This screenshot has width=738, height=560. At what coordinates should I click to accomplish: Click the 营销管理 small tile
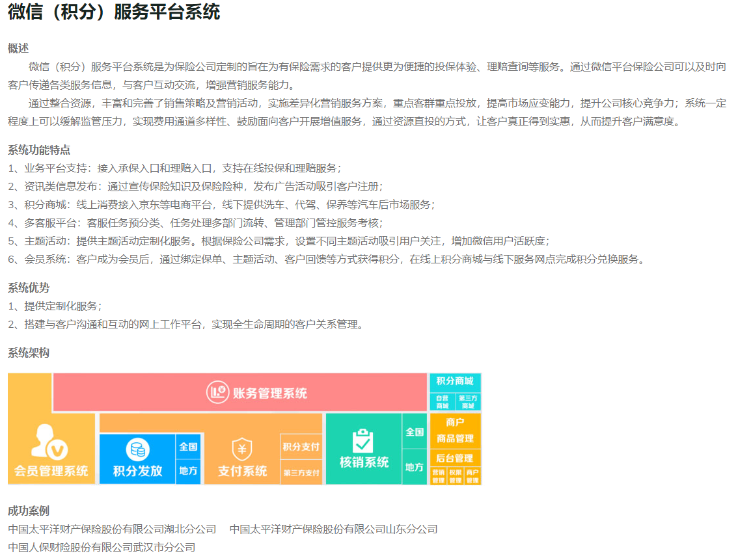tap(438, 477)
